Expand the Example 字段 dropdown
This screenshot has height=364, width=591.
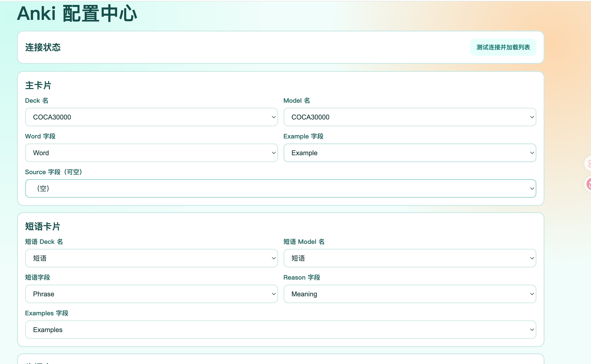pos(409,153)
